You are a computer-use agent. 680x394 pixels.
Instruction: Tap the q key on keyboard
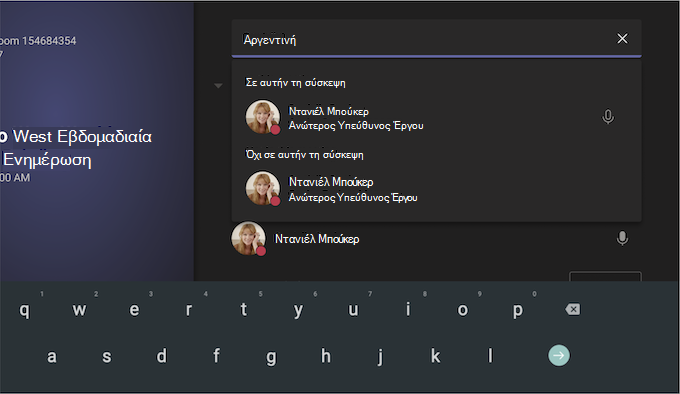pyautogui.click(x=25, y=310)
